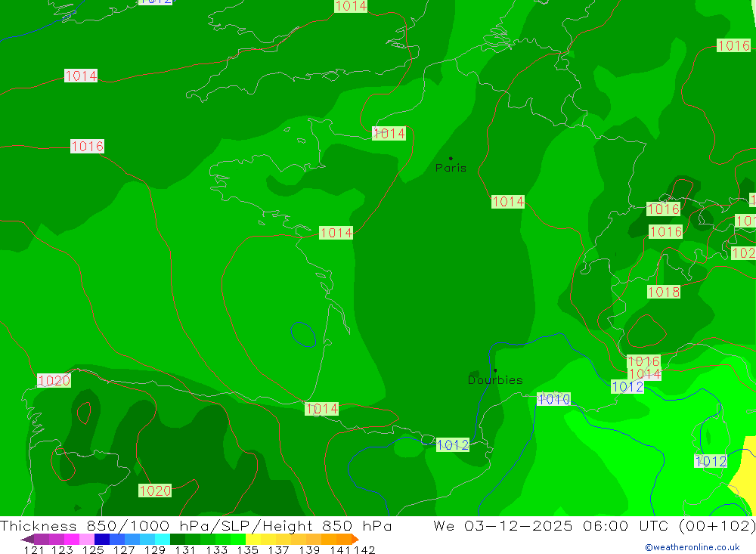Pick the bright magenta legend swatch

(x=71, y=539)
